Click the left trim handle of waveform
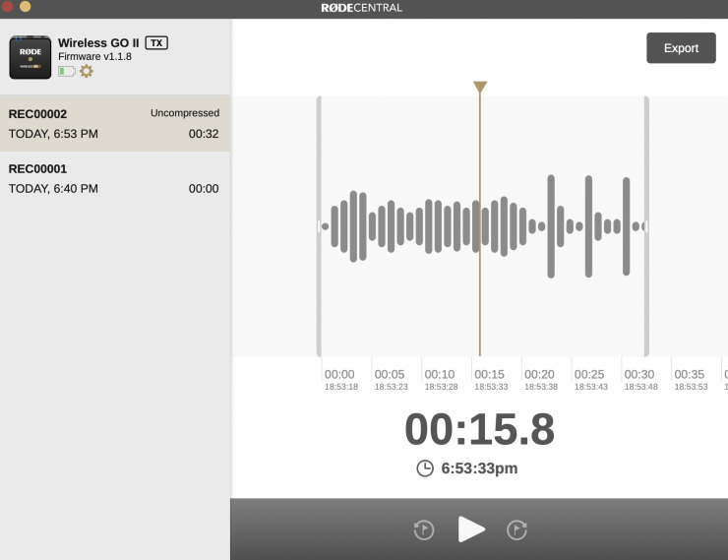This screenshot has height=560, width=728. click(319, 226)
